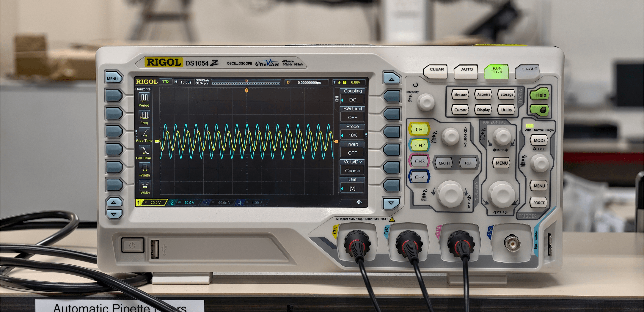
Task: Select channel 1 20.0V status label
Action: [152, 203]
